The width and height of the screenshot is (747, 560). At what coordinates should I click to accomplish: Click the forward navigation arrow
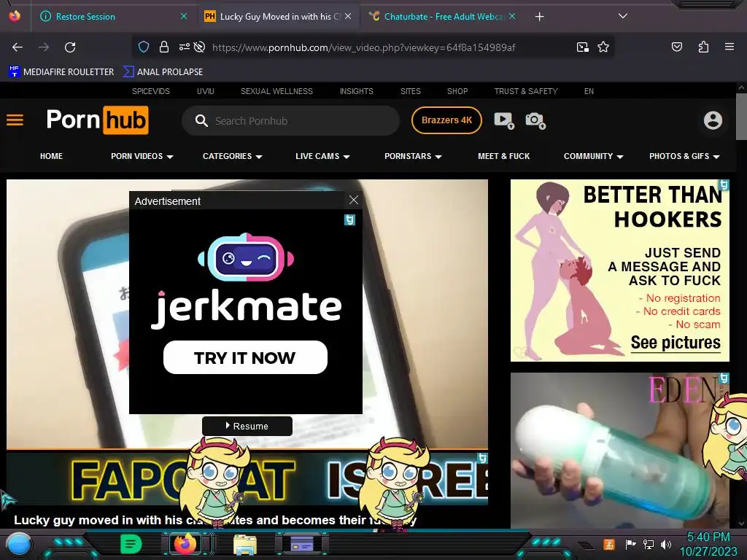pyautogui.click(x=44, y=47)
